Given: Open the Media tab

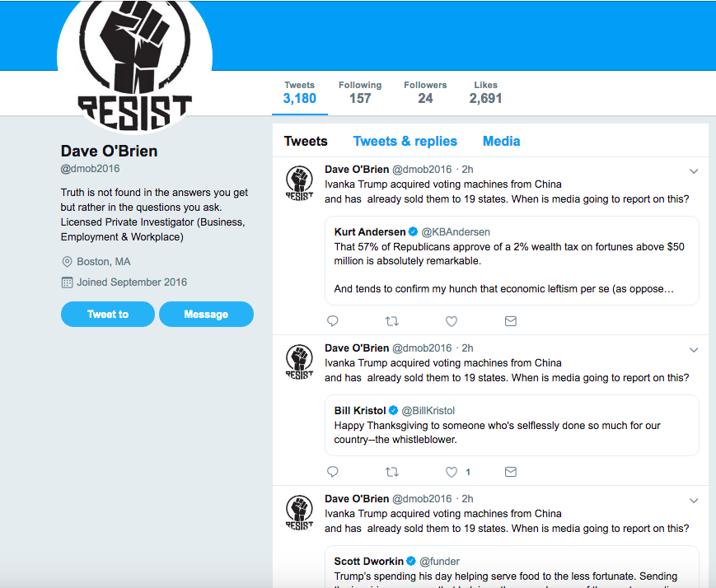Looking at the screenshot, I should pos(502,141).
